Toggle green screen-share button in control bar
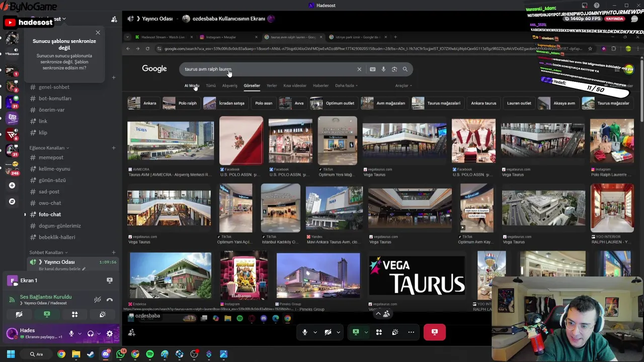 [x=356, y=332]
